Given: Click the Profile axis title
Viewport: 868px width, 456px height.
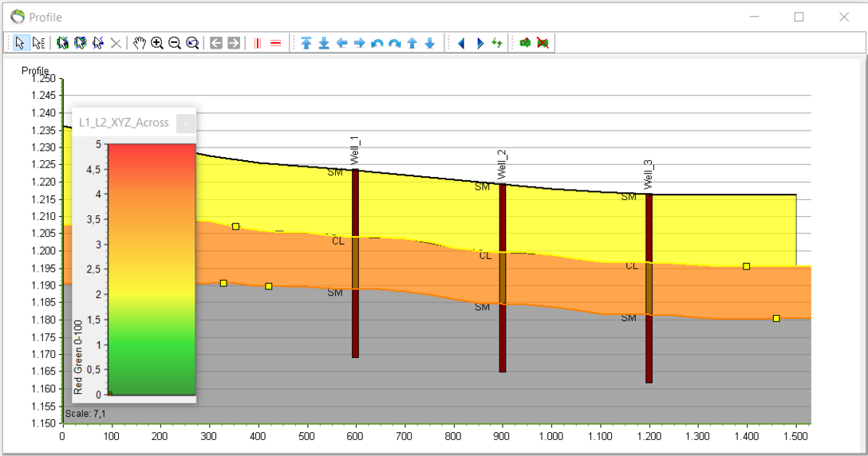Looking at the screenshot, I should [x=35, y=71].
